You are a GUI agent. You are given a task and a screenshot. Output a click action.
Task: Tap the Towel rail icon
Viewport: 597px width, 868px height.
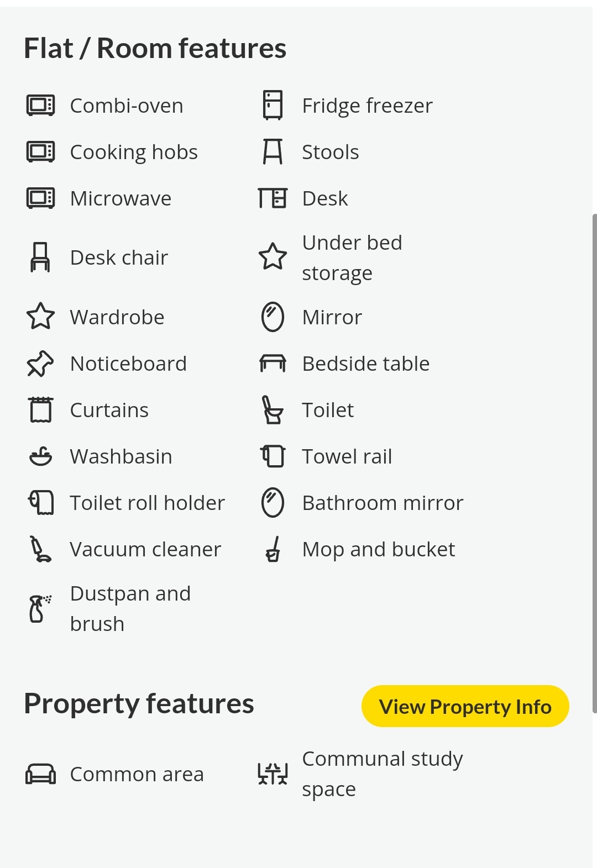(x=273, y=456)
